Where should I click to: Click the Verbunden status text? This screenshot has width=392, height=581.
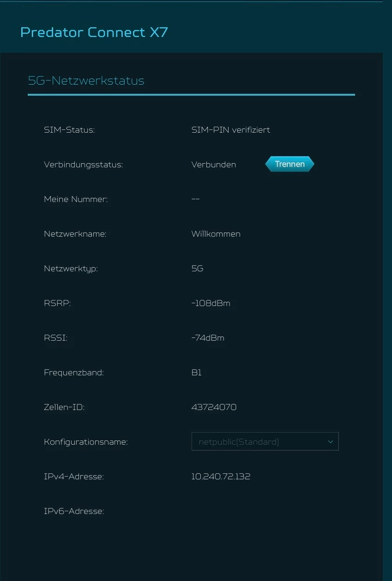[x=214, y=165]
